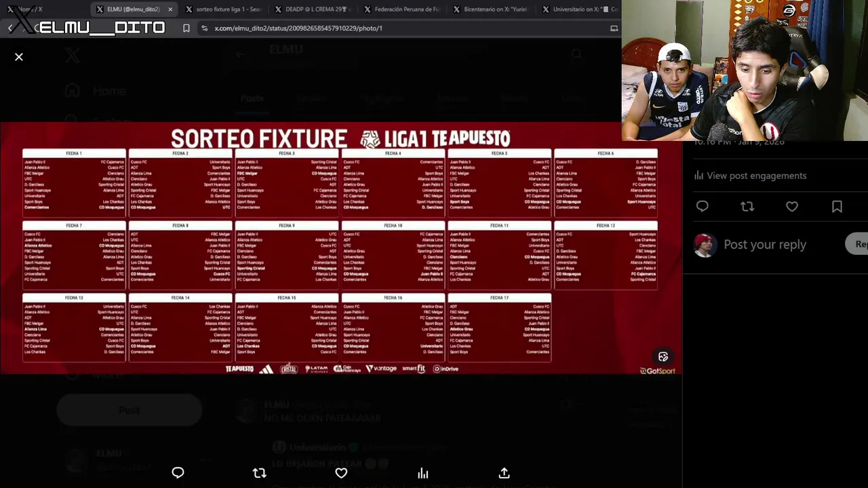
Task: Click the install-app icon in the address bar
Action: (x=614, y=28)
